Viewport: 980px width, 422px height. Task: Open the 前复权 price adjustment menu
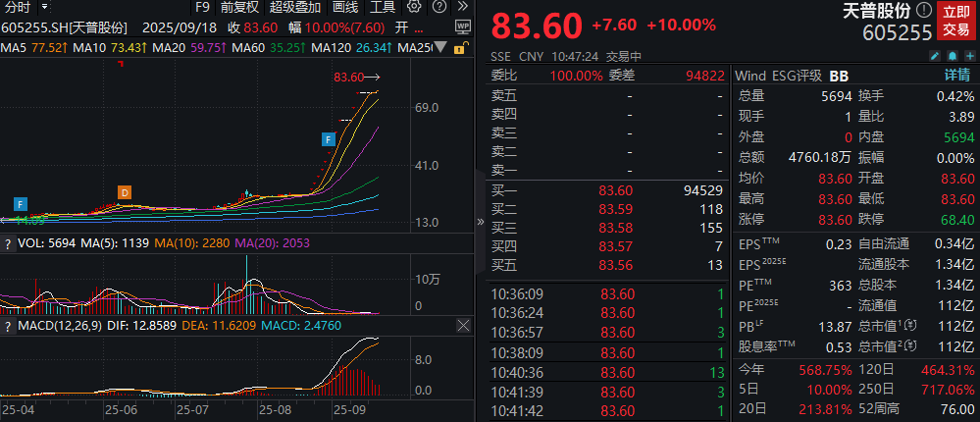[x=239, y=7]
